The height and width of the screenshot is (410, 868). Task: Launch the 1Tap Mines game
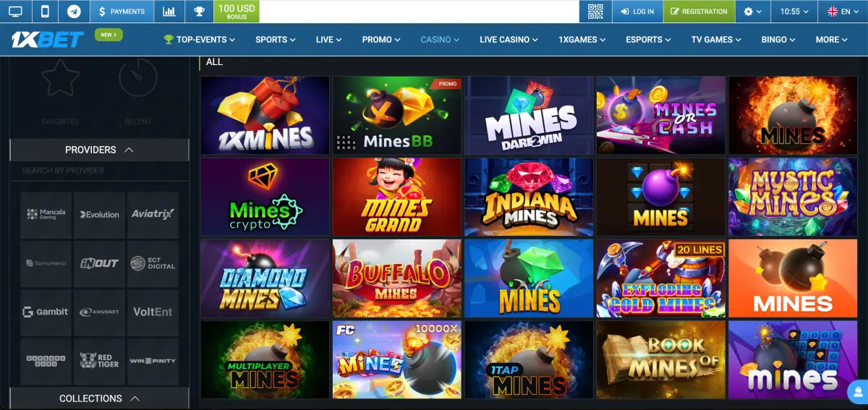(529, 360)
